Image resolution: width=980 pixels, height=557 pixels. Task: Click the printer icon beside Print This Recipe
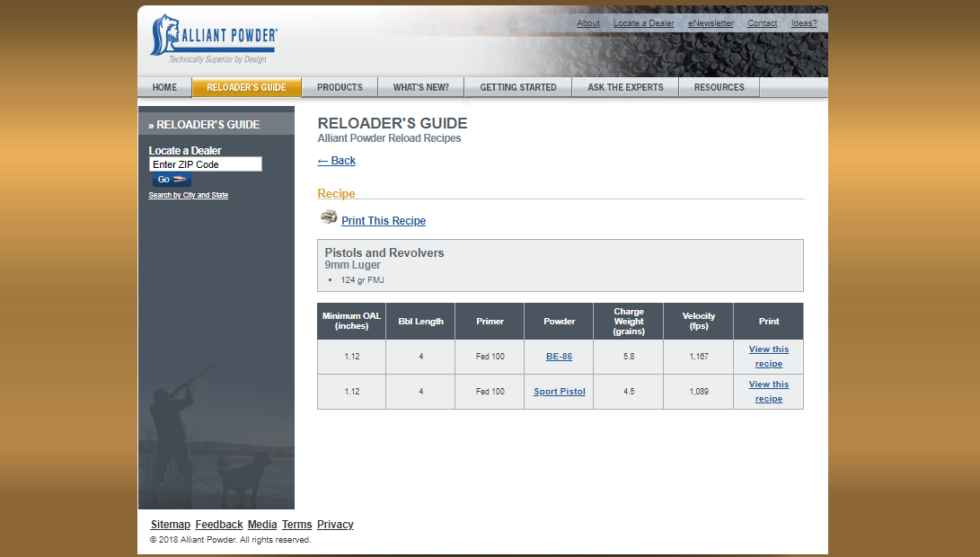[329, 217]
